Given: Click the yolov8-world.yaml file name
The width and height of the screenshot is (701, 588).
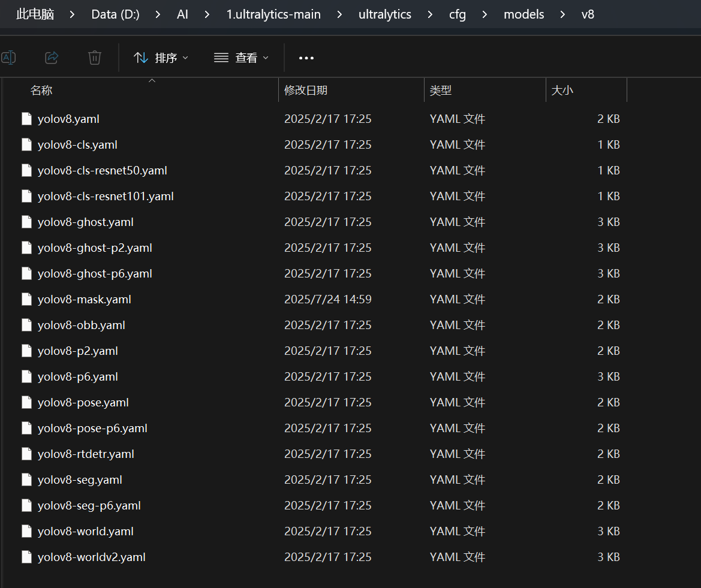Looking at the screenshot, I should tap(85, 531).
